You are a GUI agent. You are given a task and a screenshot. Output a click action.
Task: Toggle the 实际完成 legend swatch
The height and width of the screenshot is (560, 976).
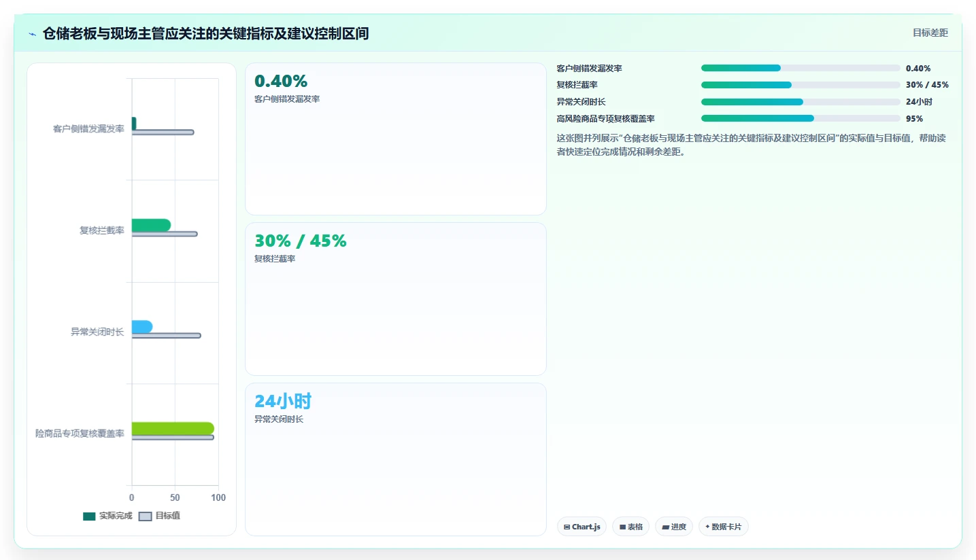pos(89,516)
